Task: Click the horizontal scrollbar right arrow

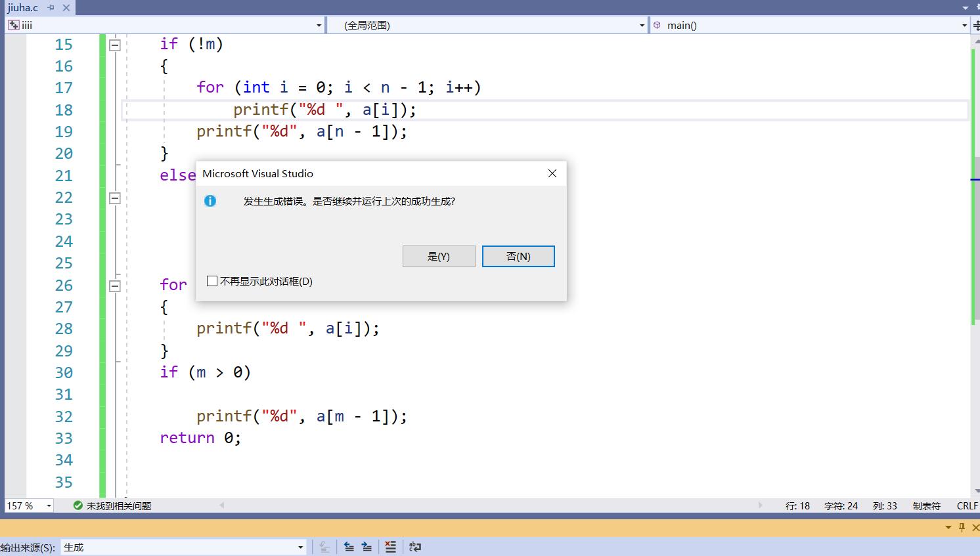Action: pyautogui.click(x=760, y=505)
